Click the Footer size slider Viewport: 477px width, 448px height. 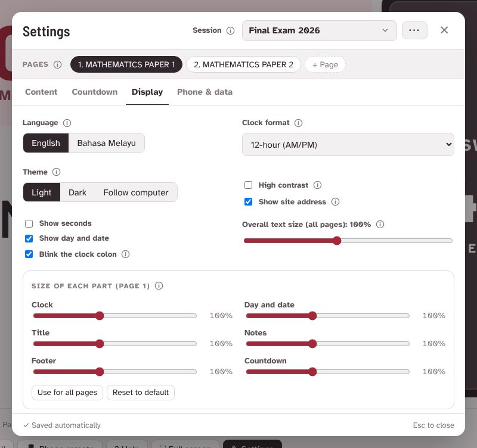[115, 372]
